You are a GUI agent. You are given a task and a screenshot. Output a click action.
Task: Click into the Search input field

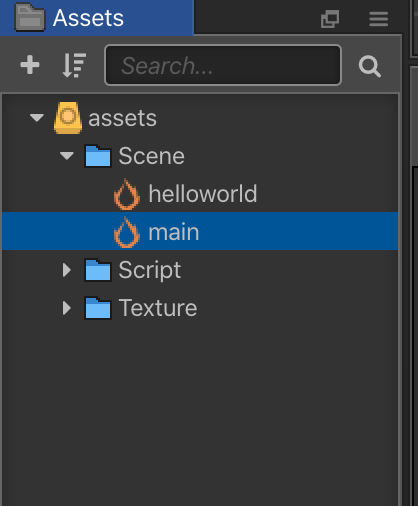[223, 65]
